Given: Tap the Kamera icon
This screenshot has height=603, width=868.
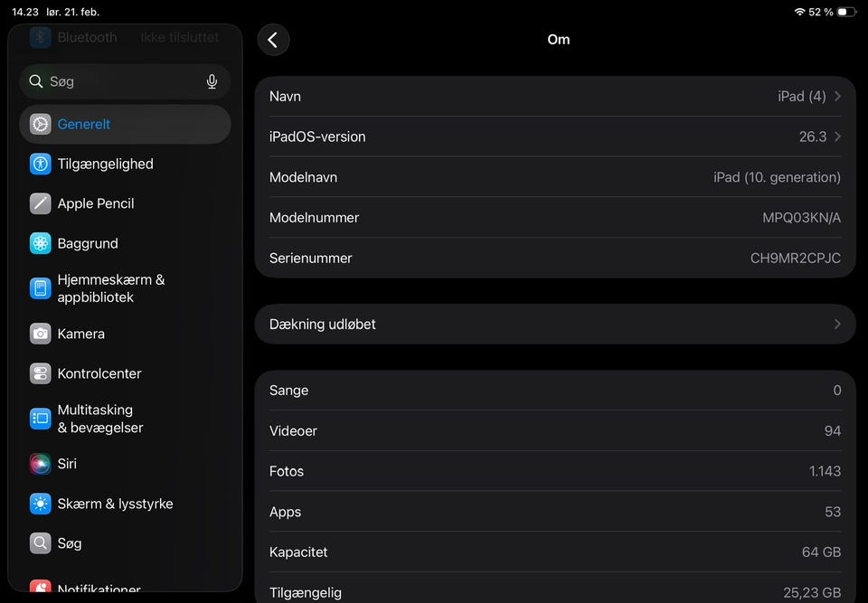Looking at the screenshot, I should pyautogui.click(x=41, y=334).
